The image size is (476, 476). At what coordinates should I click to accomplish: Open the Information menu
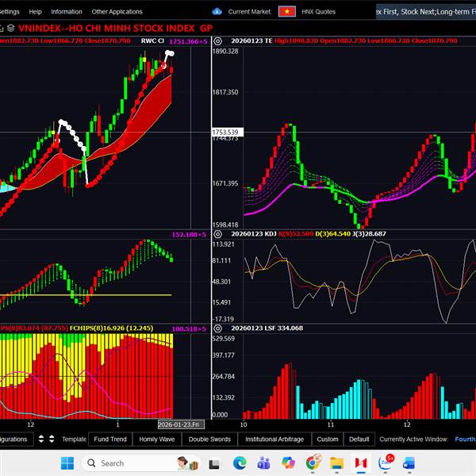(x=66, y=12)
